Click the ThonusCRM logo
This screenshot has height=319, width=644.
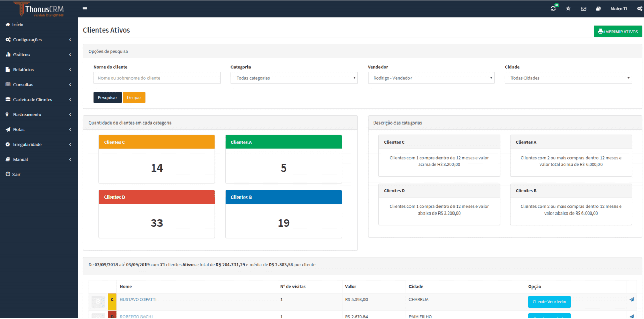click(39, 9)
